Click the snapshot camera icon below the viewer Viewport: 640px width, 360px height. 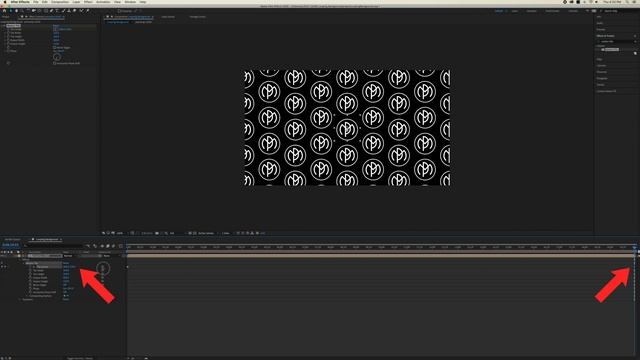click(x=157, y=233)
